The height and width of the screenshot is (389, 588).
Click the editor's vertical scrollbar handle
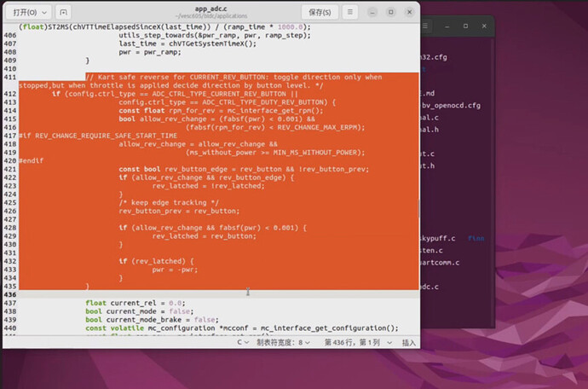pyautogui.click(x=419, y=208)
